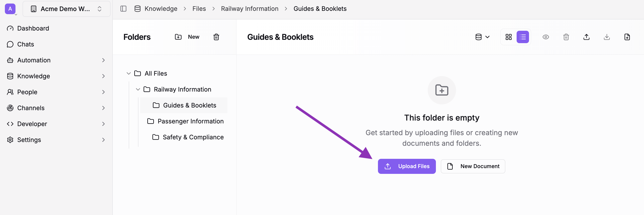Click the new folder icon beside Folders
The height and width of the screenshot is (215, 644).
(178, 37)
